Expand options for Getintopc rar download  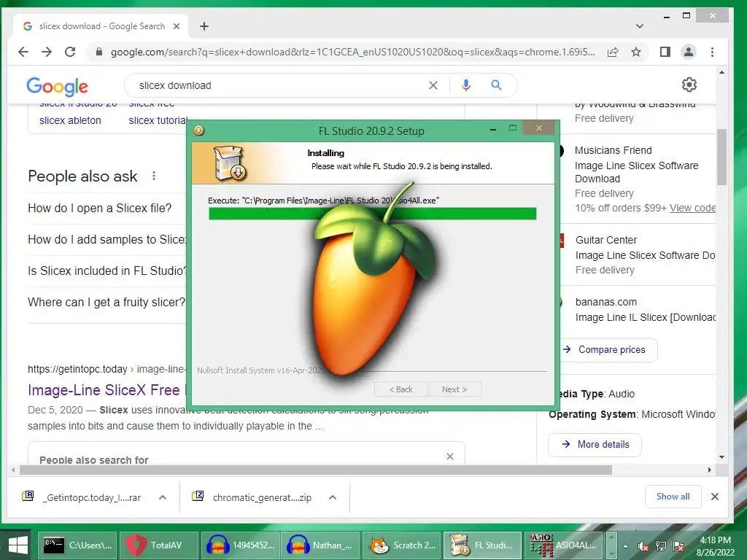163,497
